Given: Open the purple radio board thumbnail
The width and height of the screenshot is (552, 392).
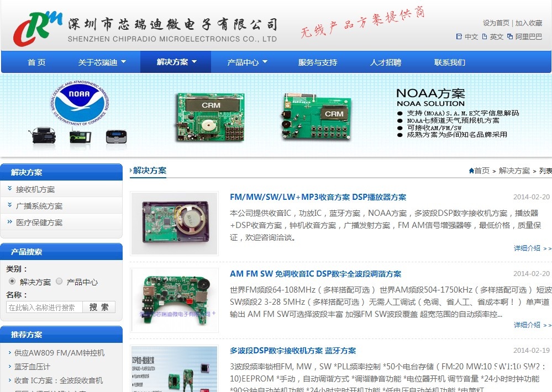Looking at the screenshot, I should [175, 224].
